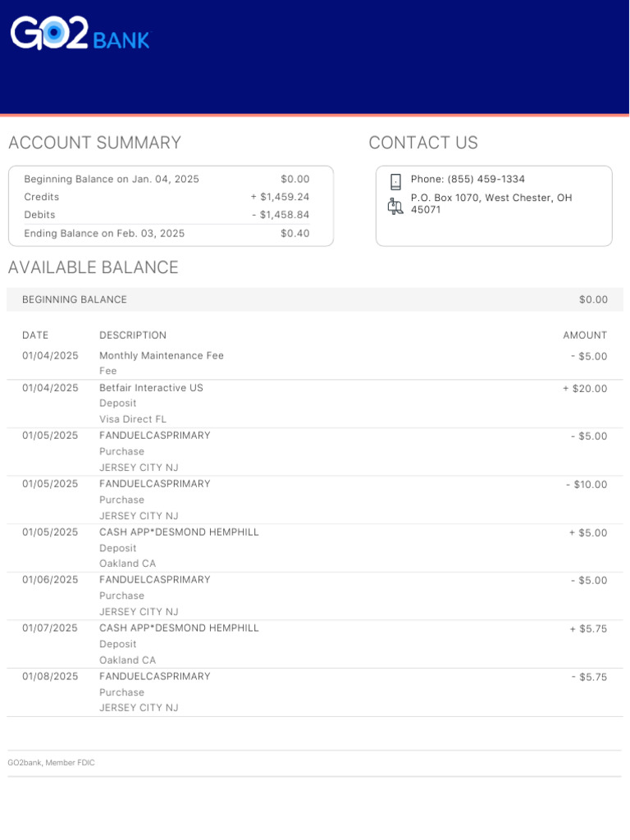Click the $10.00 FANDUELCASPRIMARY purchase amount
630x840 pixels.
tap(587, 485)
